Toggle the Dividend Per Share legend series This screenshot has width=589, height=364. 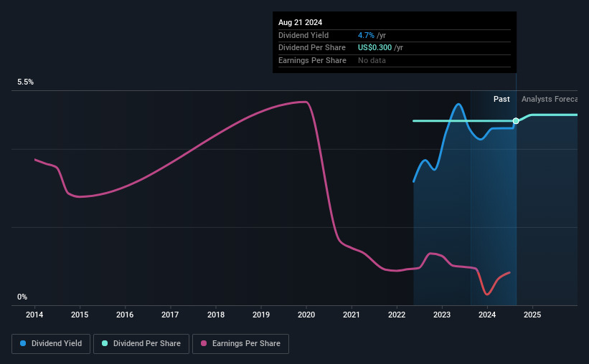141,344
